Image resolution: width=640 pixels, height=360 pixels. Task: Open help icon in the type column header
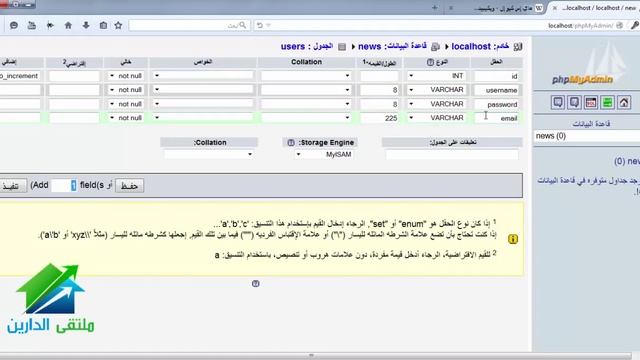tap(430, 62)
